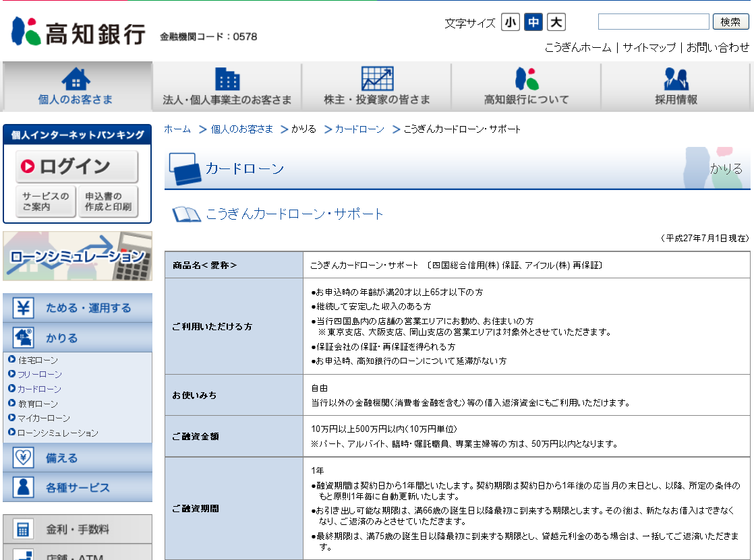Image resolution: width=754 pixels, height=560 pixels.
Task: Select the ご融資金額 row header
Action: tap(234, 436)
